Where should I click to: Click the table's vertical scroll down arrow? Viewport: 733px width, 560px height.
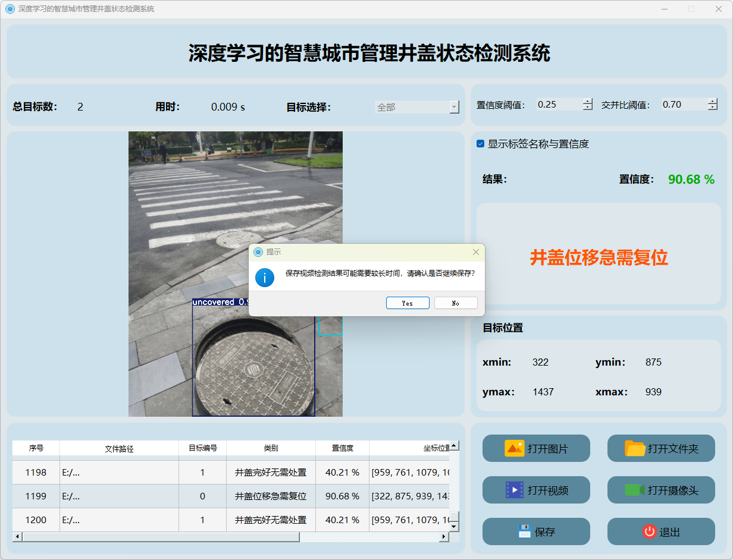click(x=453, y=526)
